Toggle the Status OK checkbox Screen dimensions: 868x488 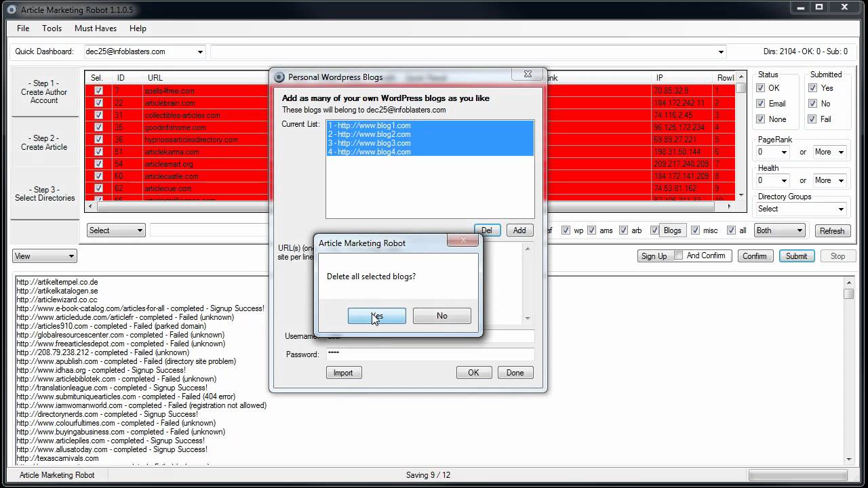[761, 88]
